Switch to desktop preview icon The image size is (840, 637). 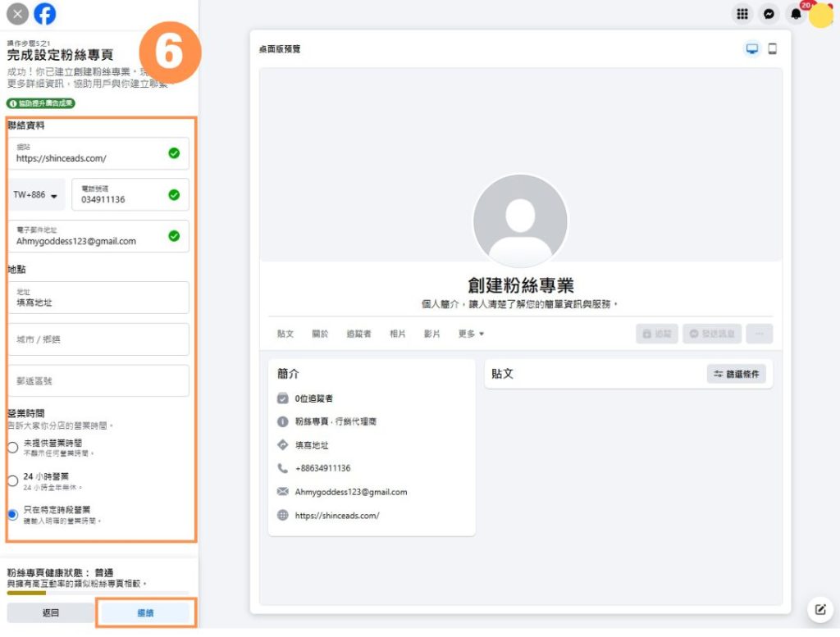pos(751,49)
